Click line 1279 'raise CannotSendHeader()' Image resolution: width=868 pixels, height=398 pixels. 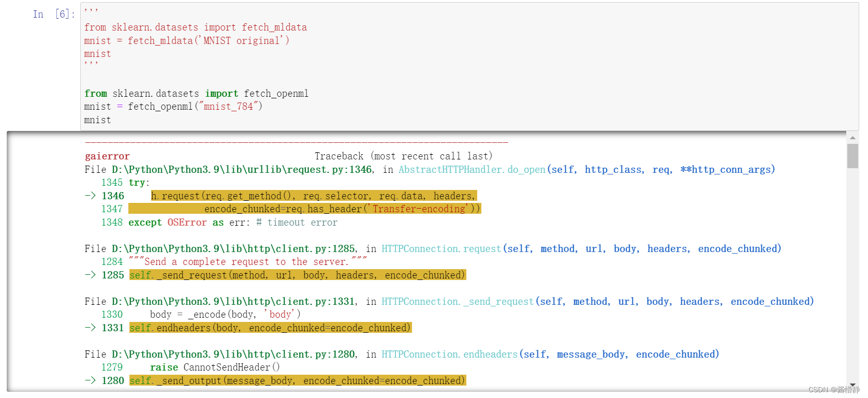(x=215, y=367)
